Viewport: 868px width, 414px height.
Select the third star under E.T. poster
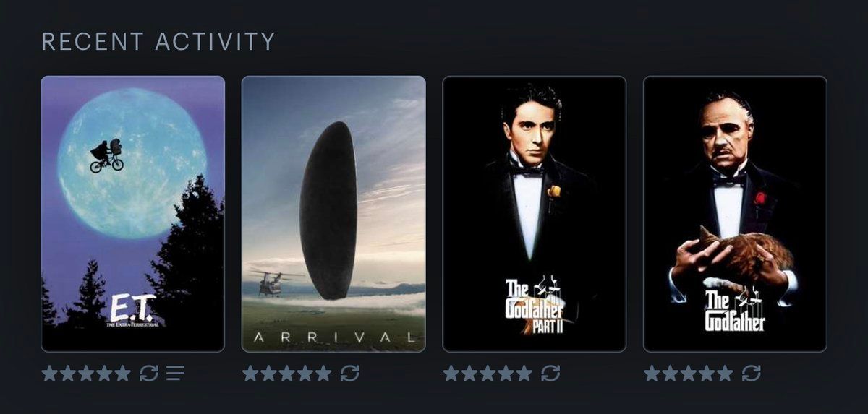[x=86, y=373]
